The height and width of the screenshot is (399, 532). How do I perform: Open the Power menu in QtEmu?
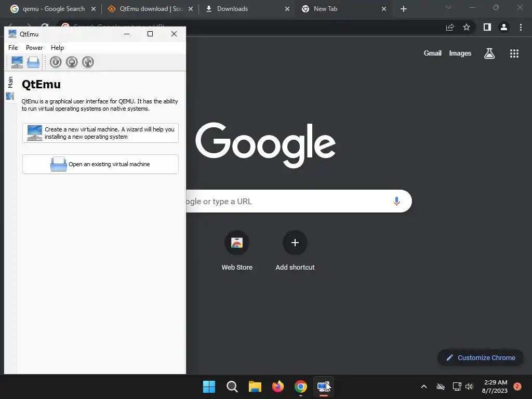[x=34, y=48]
